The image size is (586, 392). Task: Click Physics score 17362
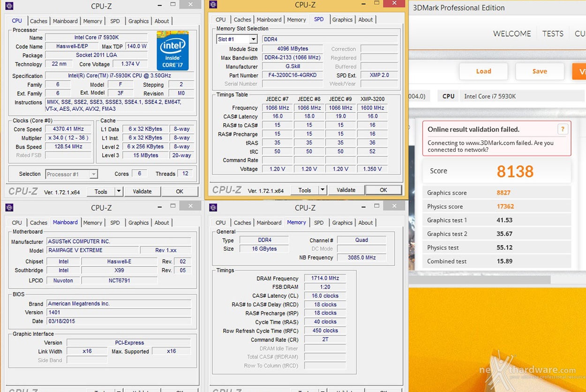pos(505,207)
